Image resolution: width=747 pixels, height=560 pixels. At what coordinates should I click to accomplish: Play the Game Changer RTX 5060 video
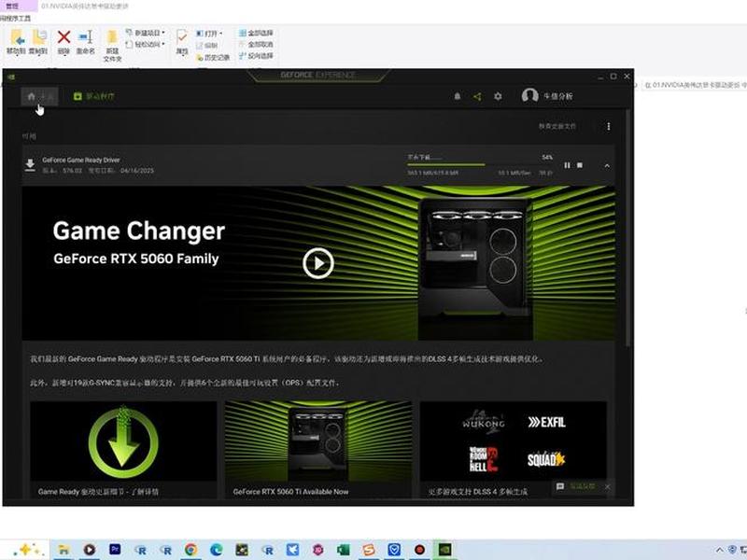(x=318, y=263)
